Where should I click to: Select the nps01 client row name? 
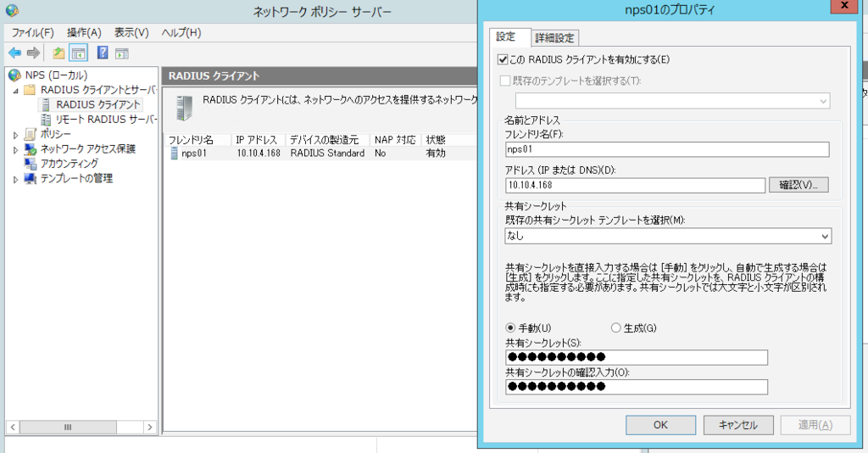coord(194,154)
